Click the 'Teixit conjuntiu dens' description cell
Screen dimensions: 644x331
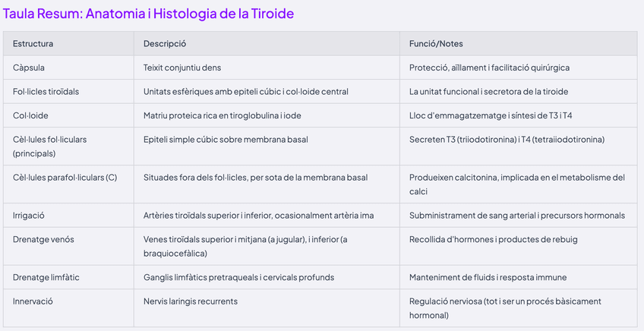click(x=182, y=68)
